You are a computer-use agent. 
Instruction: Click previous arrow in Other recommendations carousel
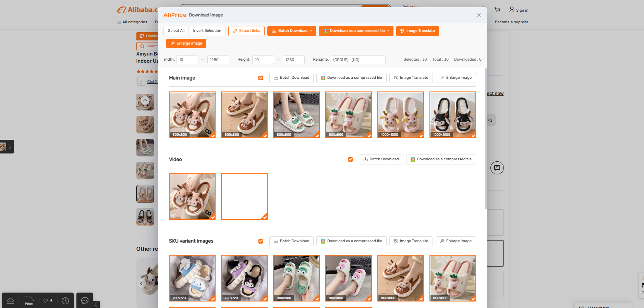coord(141,283)
